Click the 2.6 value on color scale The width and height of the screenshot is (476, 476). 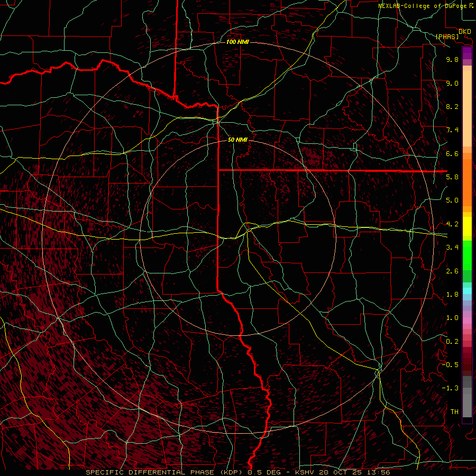452,271
